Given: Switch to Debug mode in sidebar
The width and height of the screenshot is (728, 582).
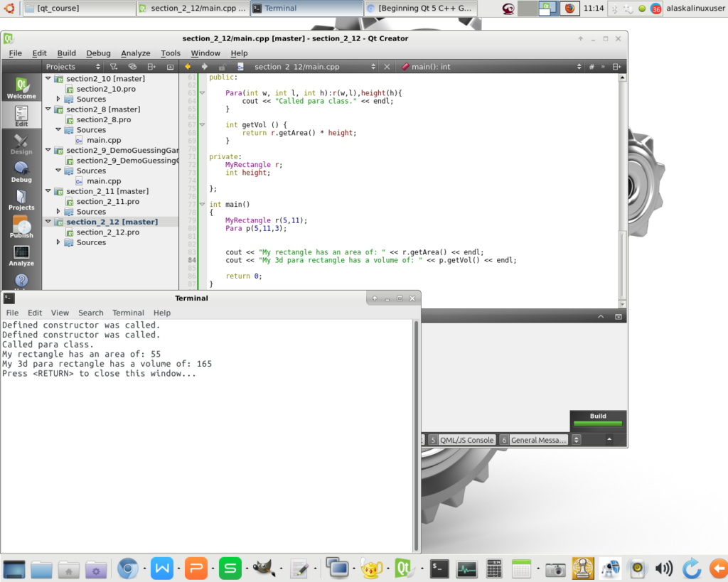Looking at the screenshot, I should click(21, 171).
